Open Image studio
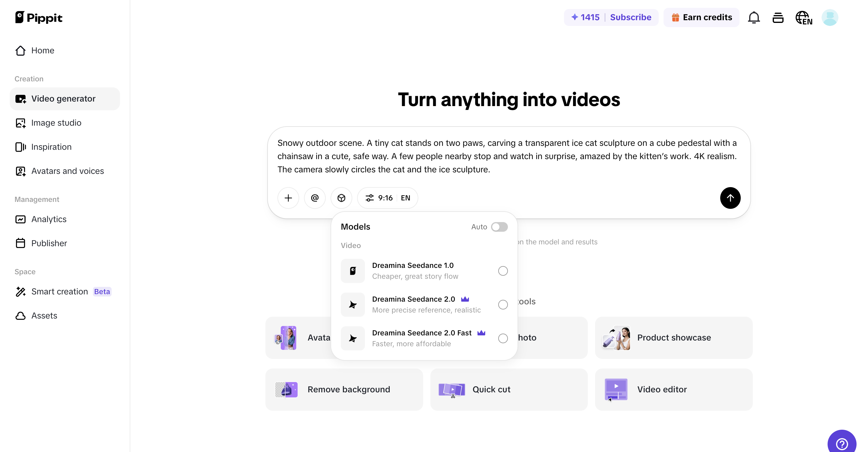Viewport: 868px width, 452px height. 65,123
